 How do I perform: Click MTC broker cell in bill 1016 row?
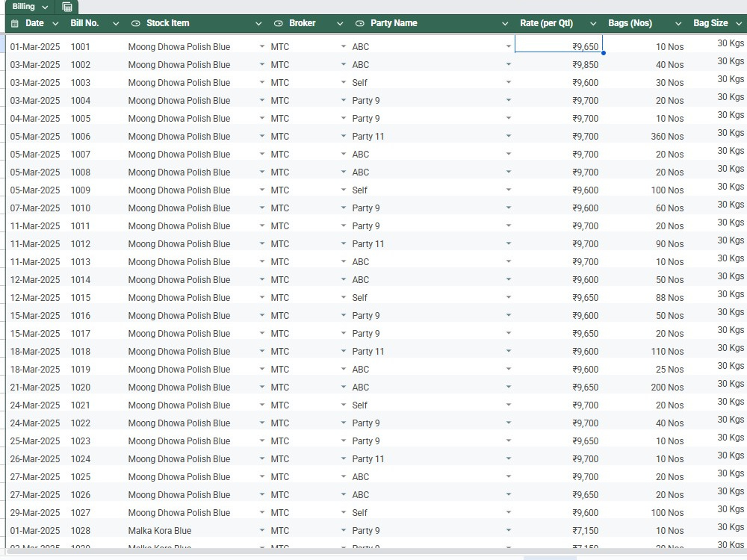click(279, 316)
